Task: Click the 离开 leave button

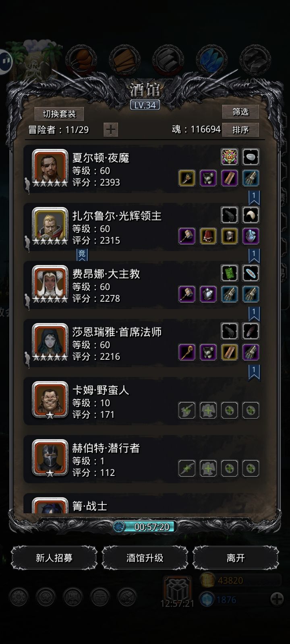Action: [236, 558]
